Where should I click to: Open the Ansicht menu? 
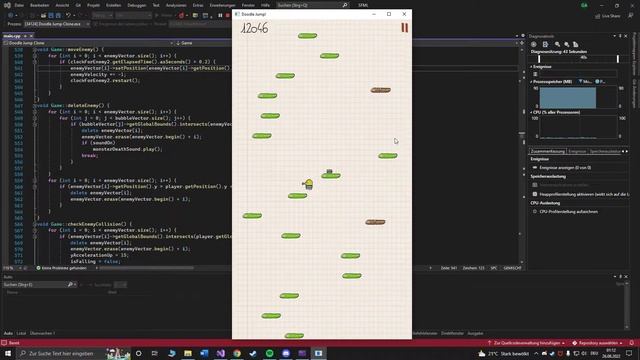(62, 5)
